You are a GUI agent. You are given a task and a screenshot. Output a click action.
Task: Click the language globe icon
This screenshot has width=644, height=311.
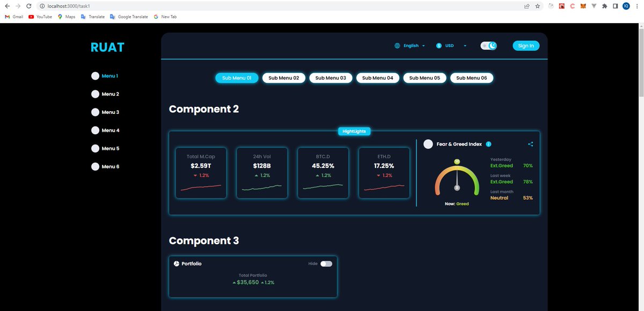[x=397, y=46]
